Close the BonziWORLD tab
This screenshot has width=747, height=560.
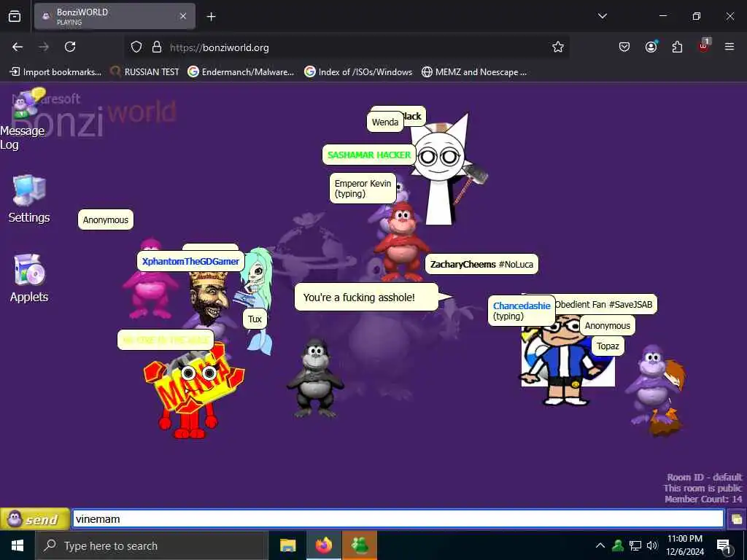[x=183, y=16]
